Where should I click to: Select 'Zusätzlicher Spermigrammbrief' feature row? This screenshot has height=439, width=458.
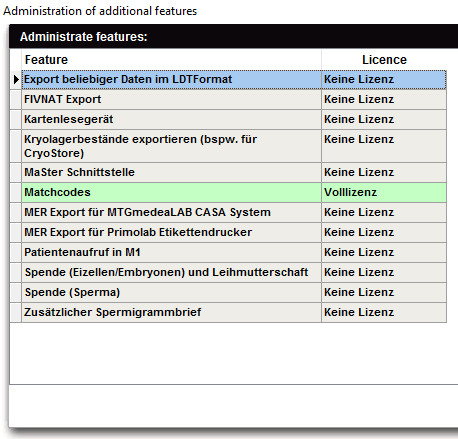pyautogui.click(x=171, y=312)
